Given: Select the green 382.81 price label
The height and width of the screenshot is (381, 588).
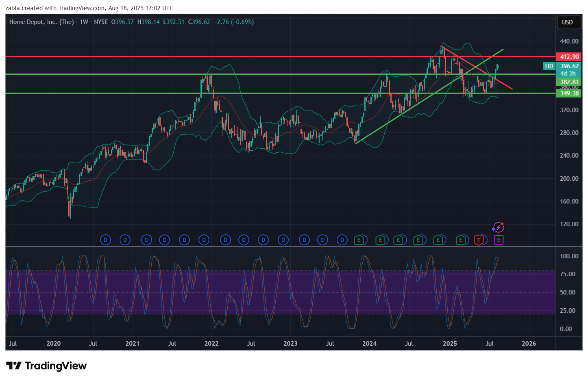Looking at the screenshot, I should (x=569, y=82).
